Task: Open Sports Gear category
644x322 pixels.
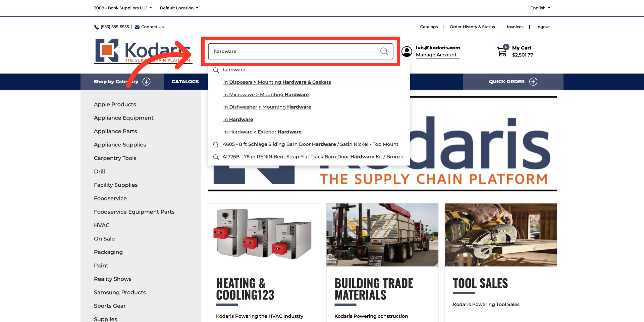Action: click(x=110, y=306)
